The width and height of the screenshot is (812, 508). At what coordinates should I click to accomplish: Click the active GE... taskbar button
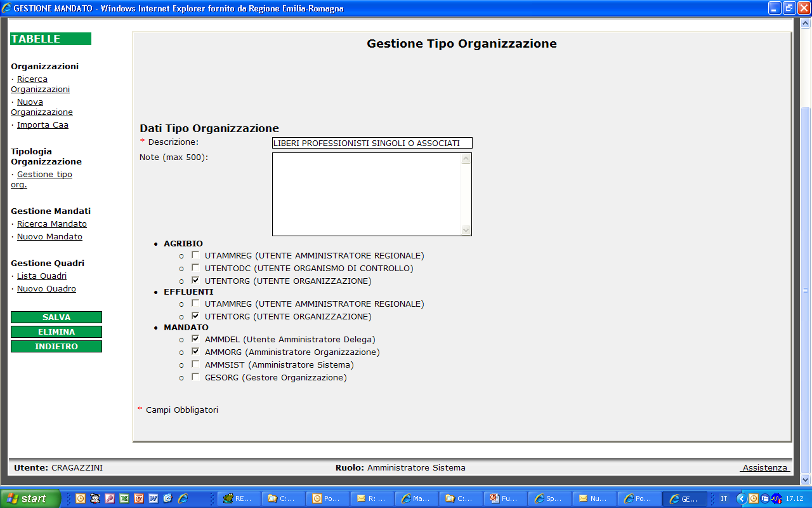[x=684, y=498]
